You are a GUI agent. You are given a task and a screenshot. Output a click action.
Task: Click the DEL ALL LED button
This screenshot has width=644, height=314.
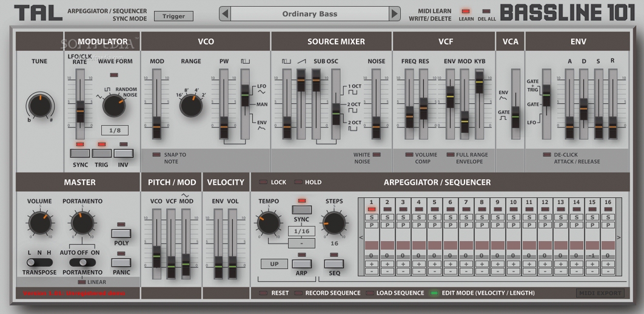tap(486, 12)
